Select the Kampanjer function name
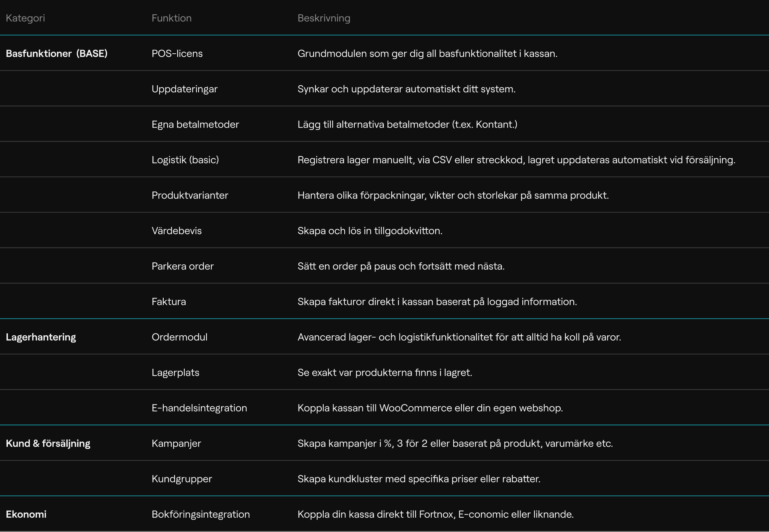Image resolution: width=769 pixels, height=532 pixels. tap(176, 443)
